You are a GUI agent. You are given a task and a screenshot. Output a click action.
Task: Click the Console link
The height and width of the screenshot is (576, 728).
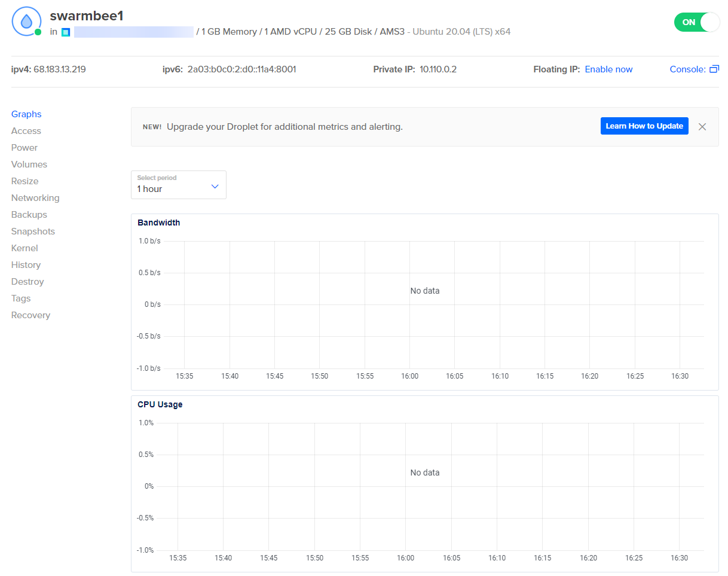pyautogui.click(x=687, y=69)
